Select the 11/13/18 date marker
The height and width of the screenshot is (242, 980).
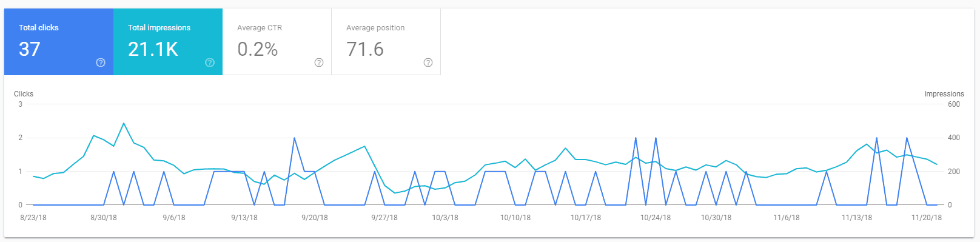point(857,218)
